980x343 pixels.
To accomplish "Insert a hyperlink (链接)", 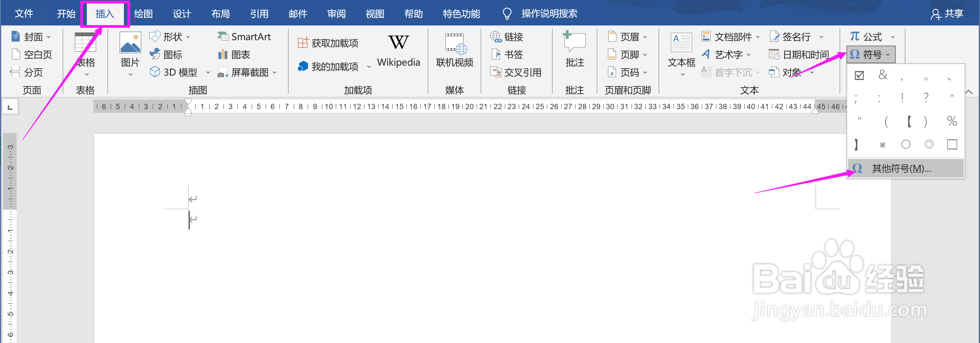I will tap(506, 37).
